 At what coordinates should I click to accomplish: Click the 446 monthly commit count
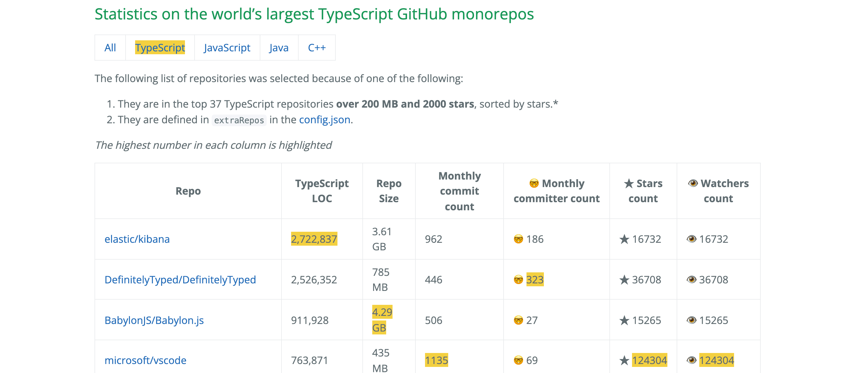[433, 280]
